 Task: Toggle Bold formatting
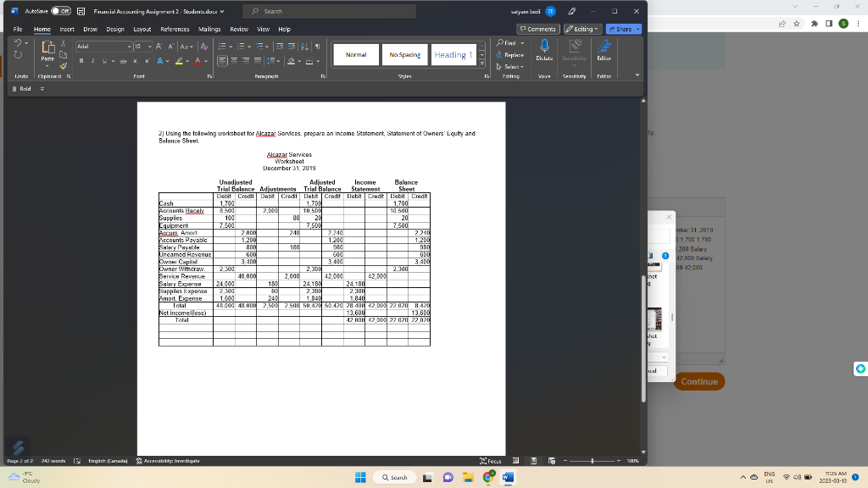click(81, 60)
